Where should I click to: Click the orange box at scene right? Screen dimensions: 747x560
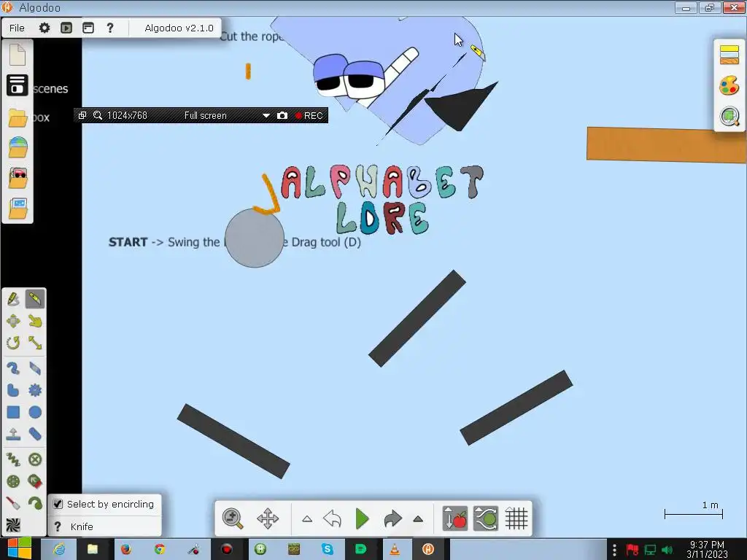pos(667,145)
